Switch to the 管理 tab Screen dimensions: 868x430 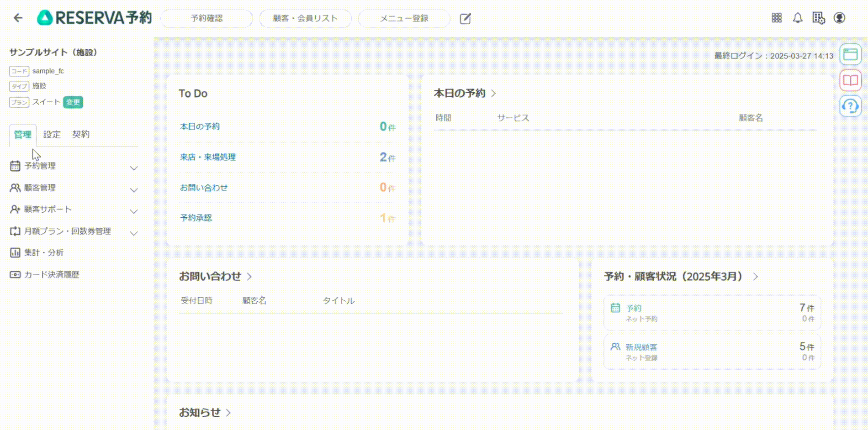[22, 135]
